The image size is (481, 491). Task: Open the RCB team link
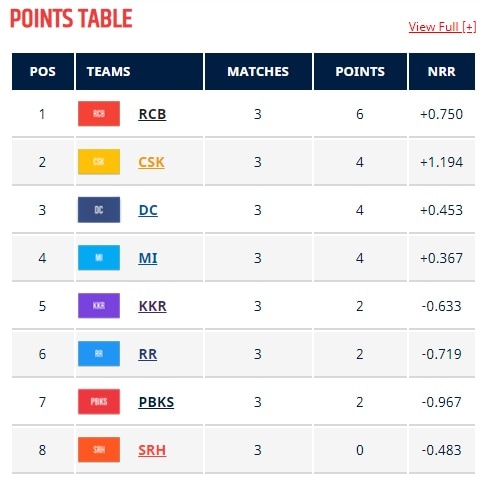pos(152,114)
